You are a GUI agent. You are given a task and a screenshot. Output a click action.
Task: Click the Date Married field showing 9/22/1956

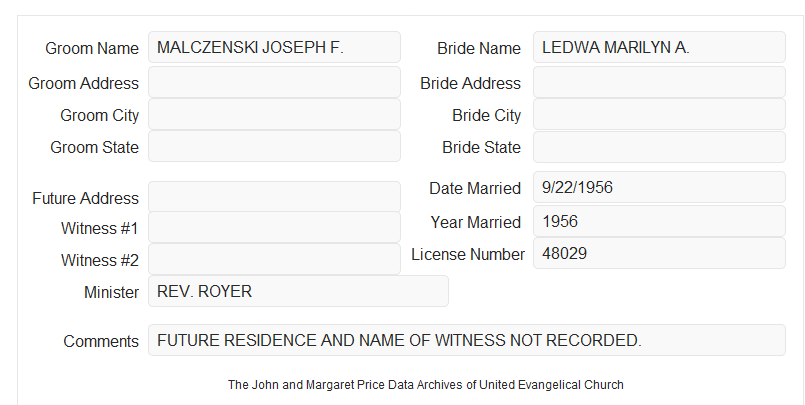pos(659,187)
